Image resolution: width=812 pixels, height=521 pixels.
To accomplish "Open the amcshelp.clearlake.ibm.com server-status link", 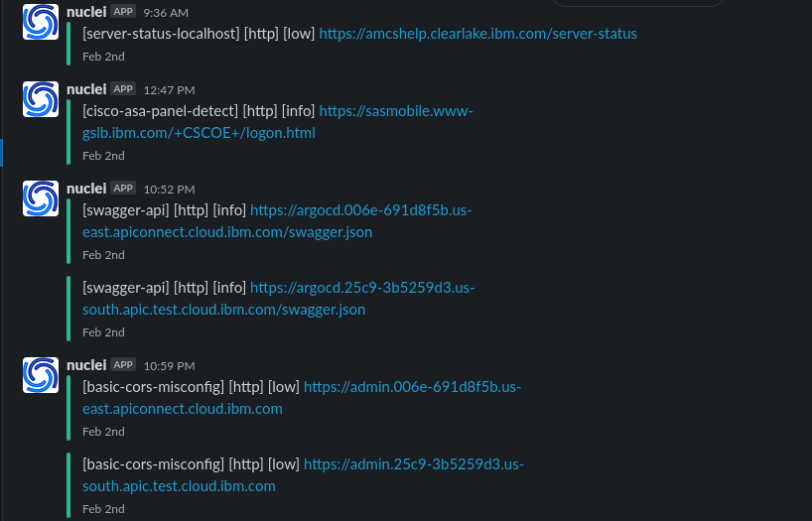I will [477, 34].
